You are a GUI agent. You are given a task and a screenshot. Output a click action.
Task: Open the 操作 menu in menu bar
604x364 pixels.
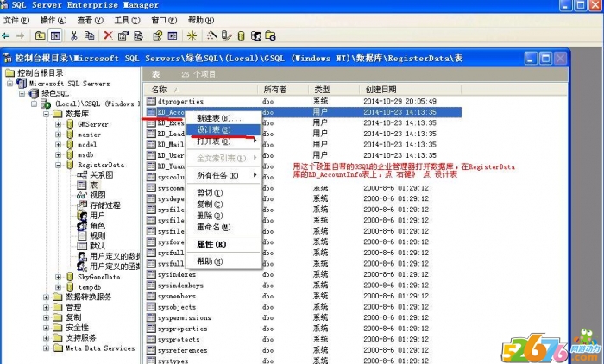click(53, 20)
